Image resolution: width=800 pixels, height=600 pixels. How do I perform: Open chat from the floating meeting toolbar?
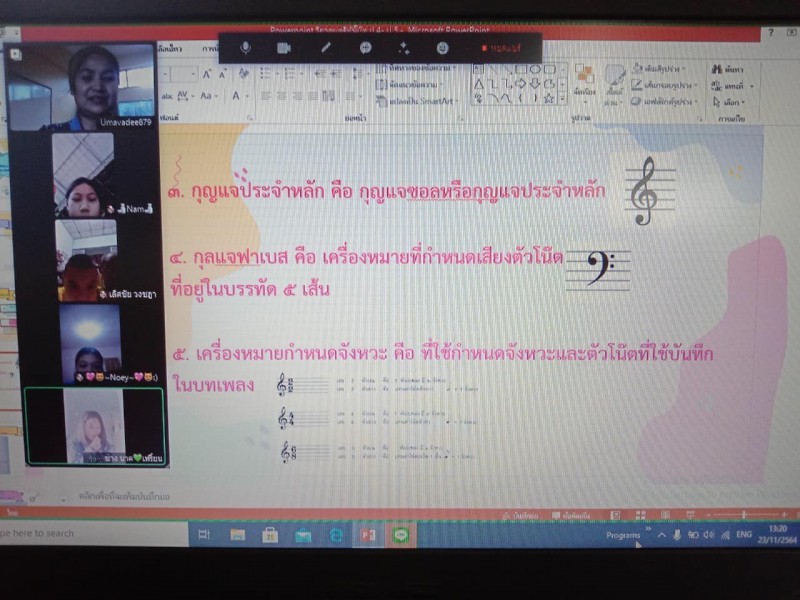[x=366, y=48]
